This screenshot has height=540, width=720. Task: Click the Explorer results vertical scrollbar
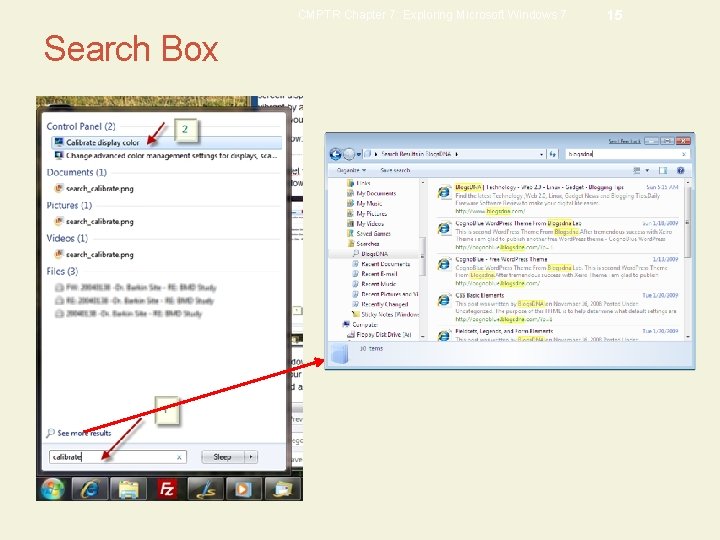687,259
